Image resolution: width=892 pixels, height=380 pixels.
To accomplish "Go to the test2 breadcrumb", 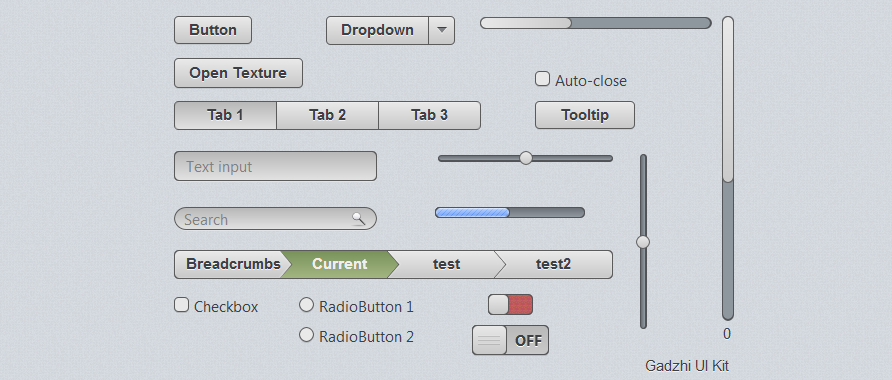I will (x=554, y=265).
